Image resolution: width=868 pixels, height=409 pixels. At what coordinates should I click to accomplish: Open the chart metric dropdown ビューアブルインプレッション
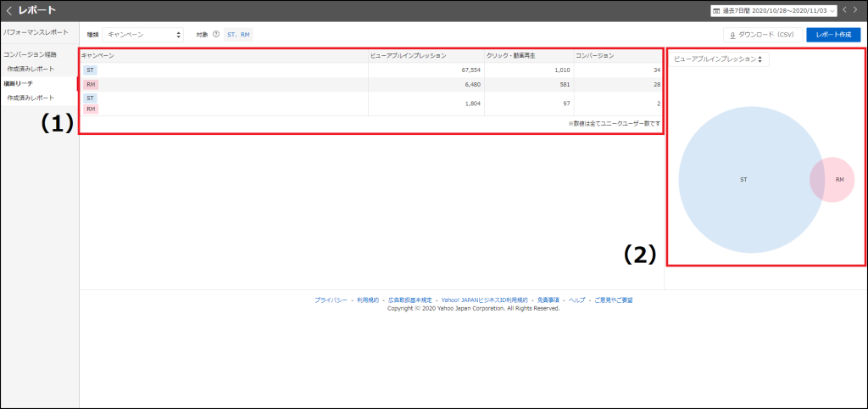click(719, 59)
